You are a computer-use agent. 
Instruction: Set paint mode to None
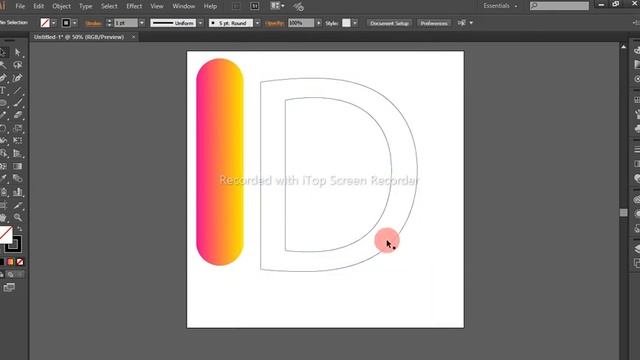pos(20,262)
